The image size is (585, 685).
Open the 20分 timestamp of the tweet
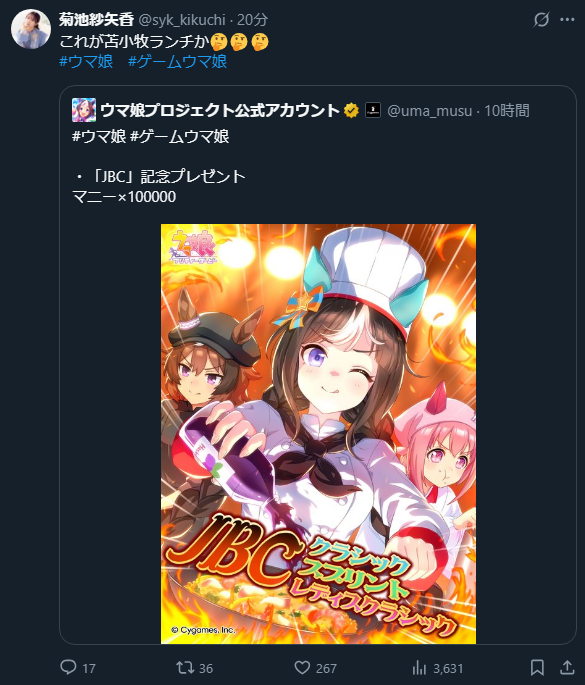click(252, 20)
